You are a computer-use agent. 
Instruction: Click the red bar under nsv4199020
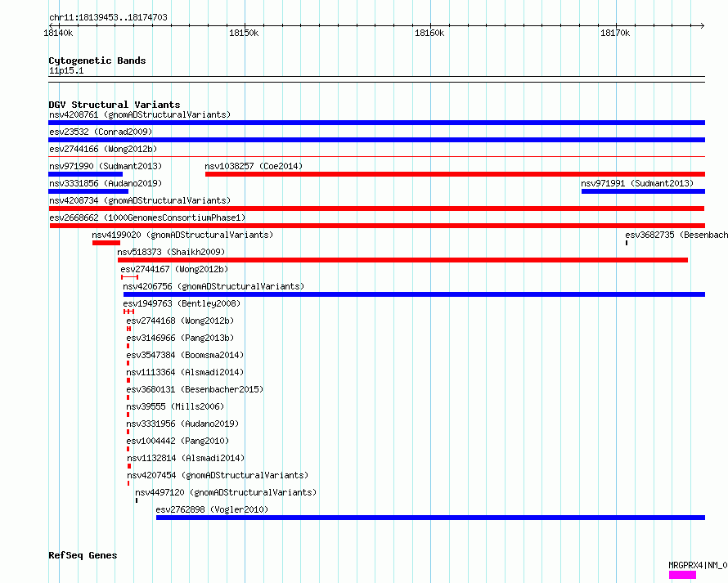click(106, 243)
